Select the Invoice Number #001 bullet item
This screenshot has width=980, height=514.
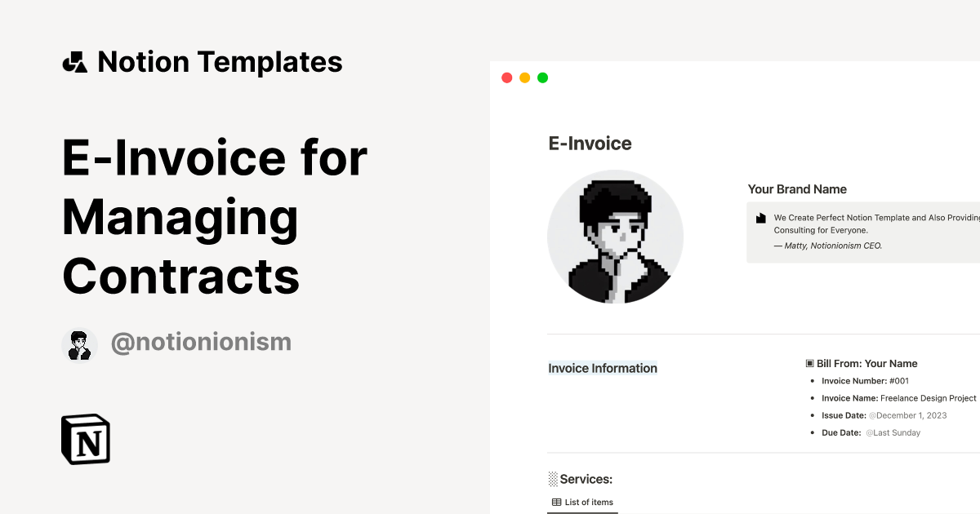865,380
